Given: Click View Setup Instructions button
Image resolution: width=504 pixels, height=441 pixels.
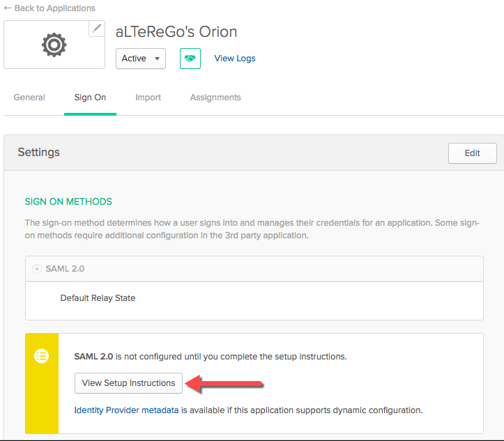Looking at the screenshot, I should (x=128, y=383).
